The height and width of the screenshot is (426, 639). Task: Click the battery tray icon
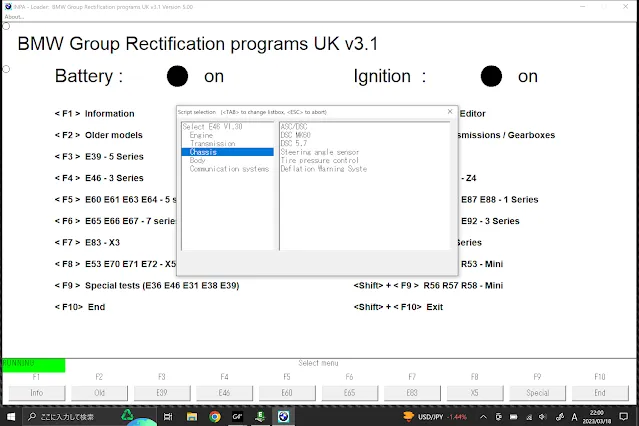513,417
